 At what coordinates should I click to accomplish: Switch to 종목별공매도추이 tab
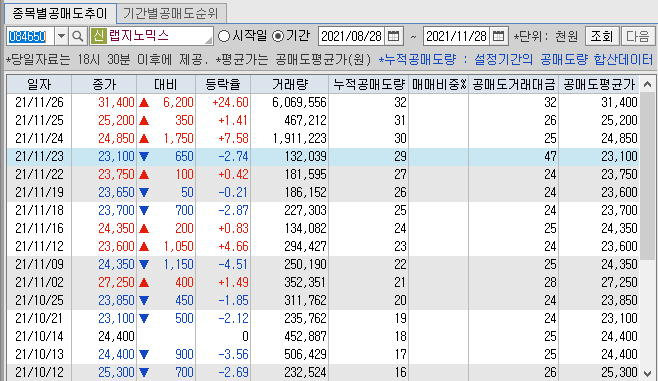60,13
